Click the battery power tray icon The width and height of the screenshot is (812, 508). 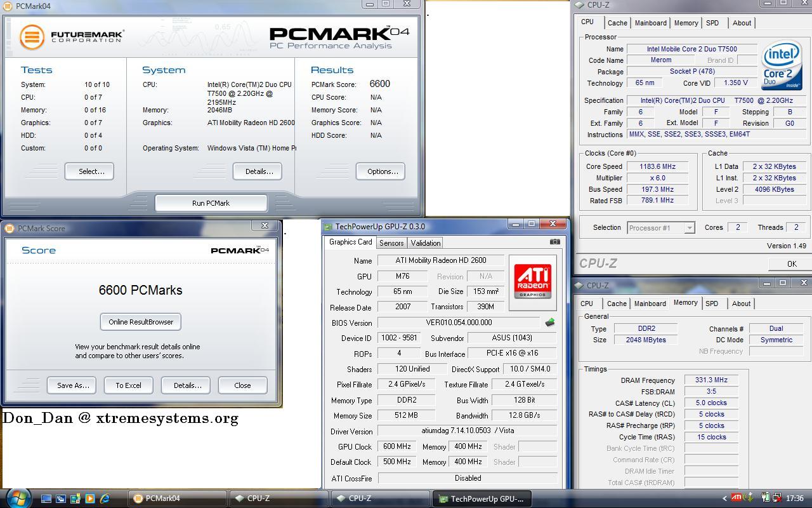coord(765,498)
